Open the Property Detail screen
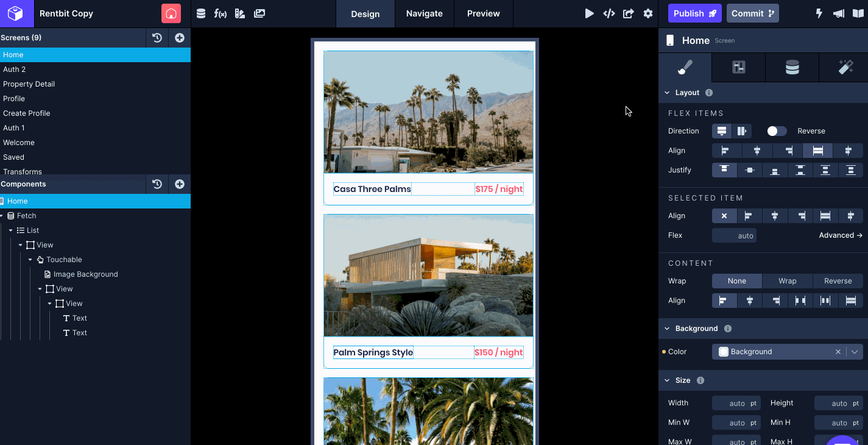Screen dimensions: 868x445 pyautogui.click(x=29, y=84)
